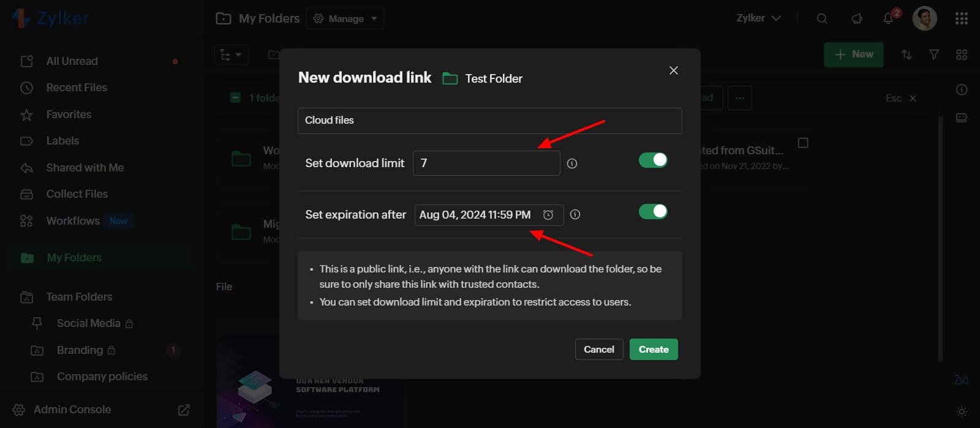Go to Shared with Me
This screenshot has width=980, height=428.
coord(85,168)
